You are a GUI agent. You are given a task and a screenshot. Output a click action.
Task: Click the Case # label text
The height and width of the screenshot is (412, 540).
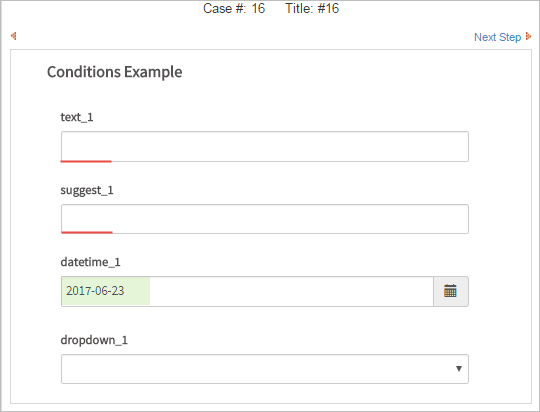tap(225, 8)
